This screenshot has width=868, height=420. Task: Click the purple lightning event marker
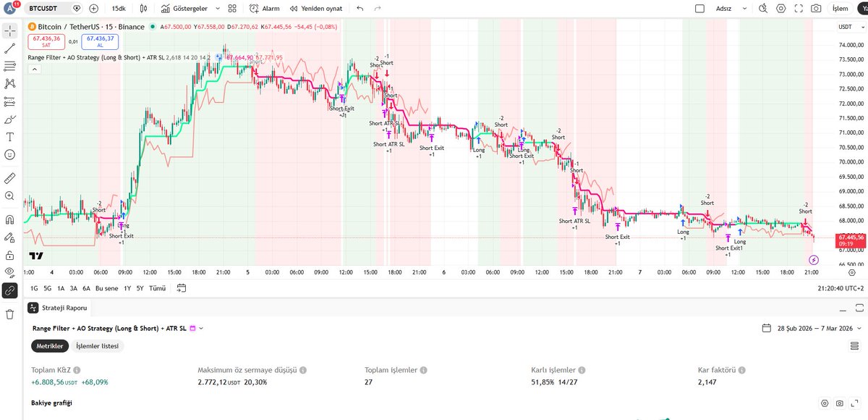[x=814, y=259]
